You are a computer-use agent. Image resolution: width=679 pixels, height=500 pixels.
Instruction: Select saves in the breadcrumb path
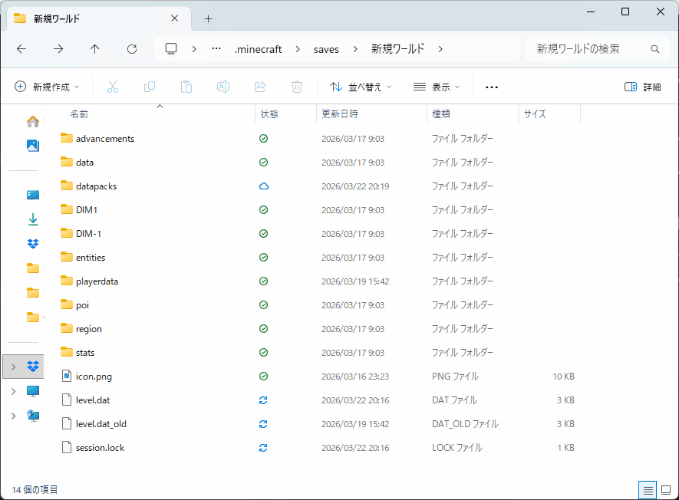[326, 49]
